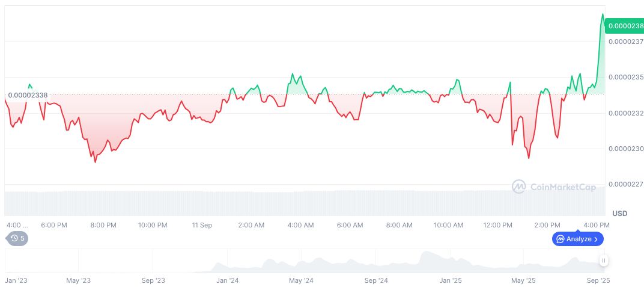
Task: Click the 12:00 PM time axis label
Action: (498, 225)
